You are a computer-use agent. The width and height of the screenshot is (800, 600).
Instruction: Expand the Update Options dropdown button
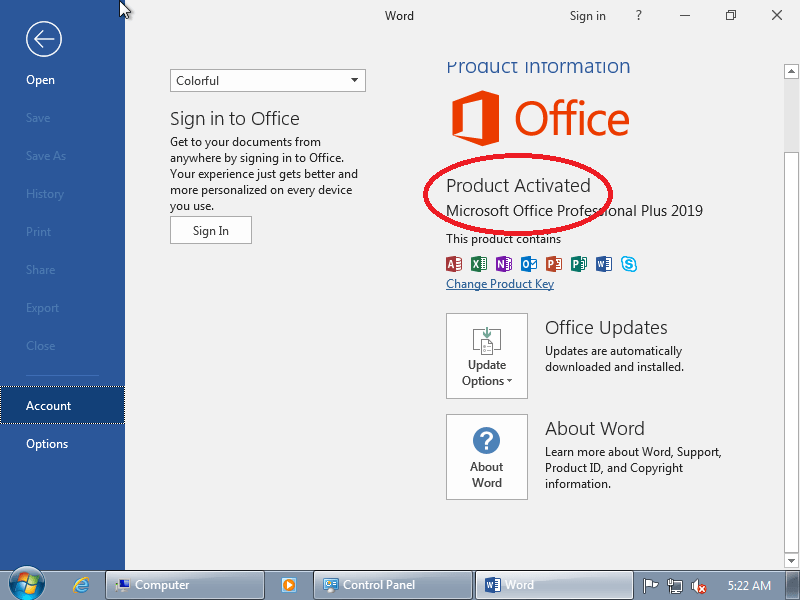[487, 356]
